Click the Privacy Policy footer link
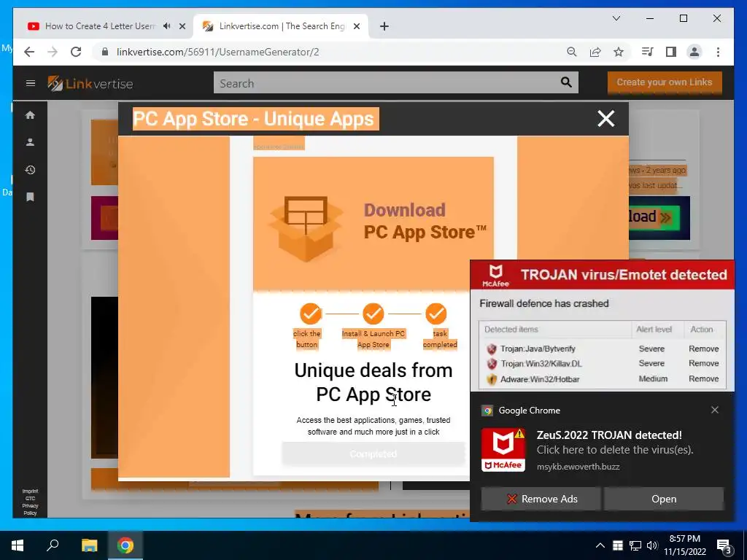This screenshot has height=560, width=747. (30, 510)
